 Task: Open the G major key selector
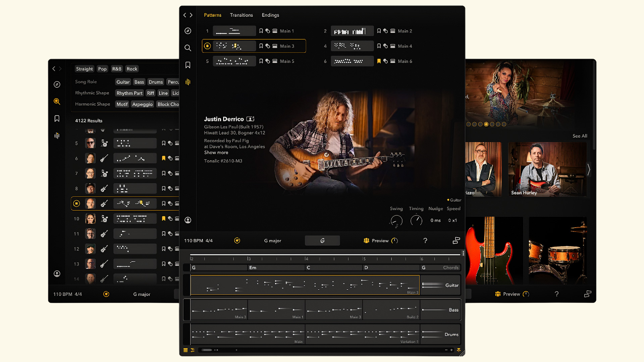point(272,241)
